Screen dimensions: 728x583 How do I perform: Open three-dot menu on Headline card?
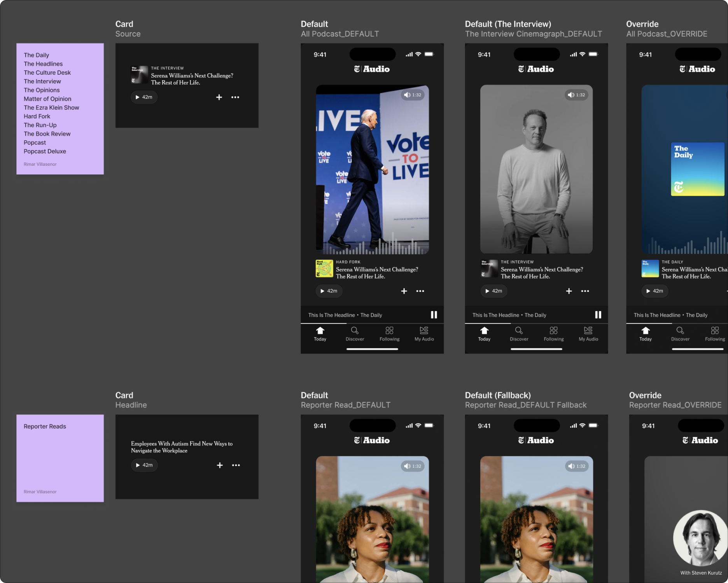click(236, 465)
